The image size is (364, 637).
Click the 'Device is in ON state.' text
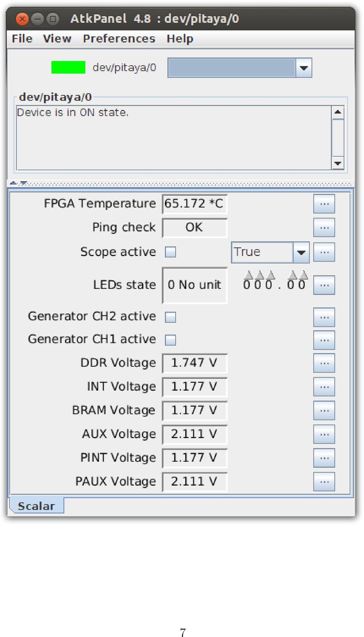tap(73, 113)
